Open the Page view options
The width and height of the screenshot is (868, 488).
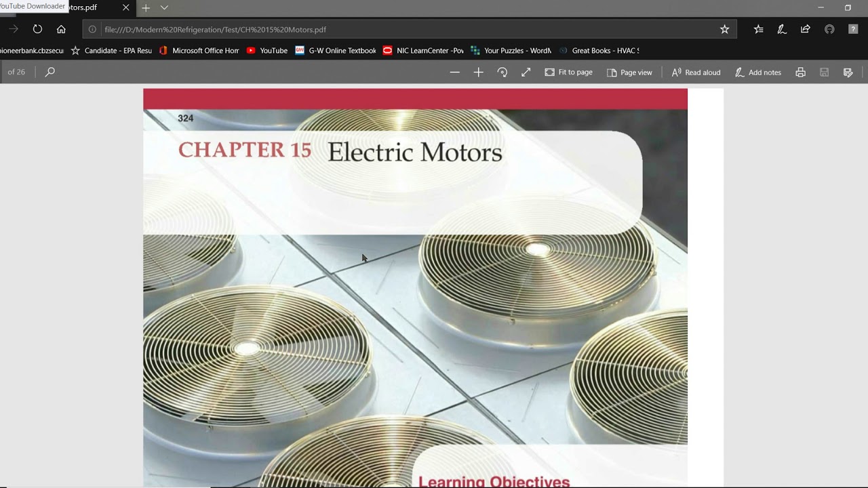pyautogui.click(x=629, y=72)
